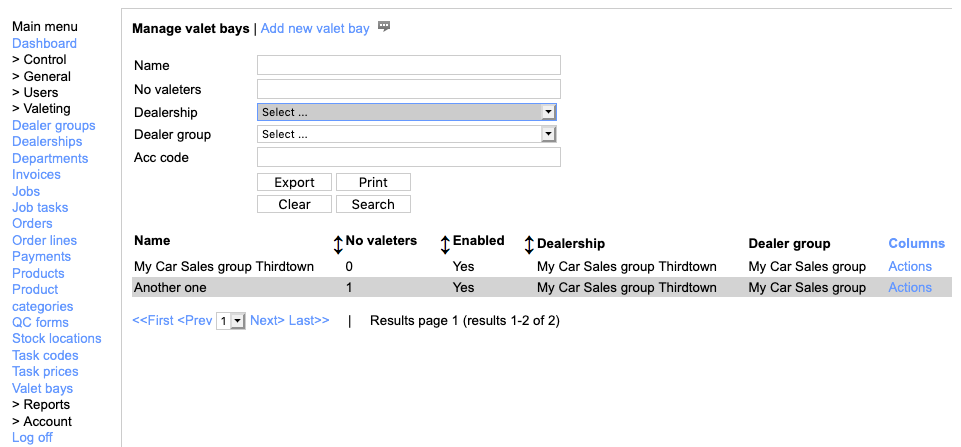Expand the Valeting menu section

point(41,108)
